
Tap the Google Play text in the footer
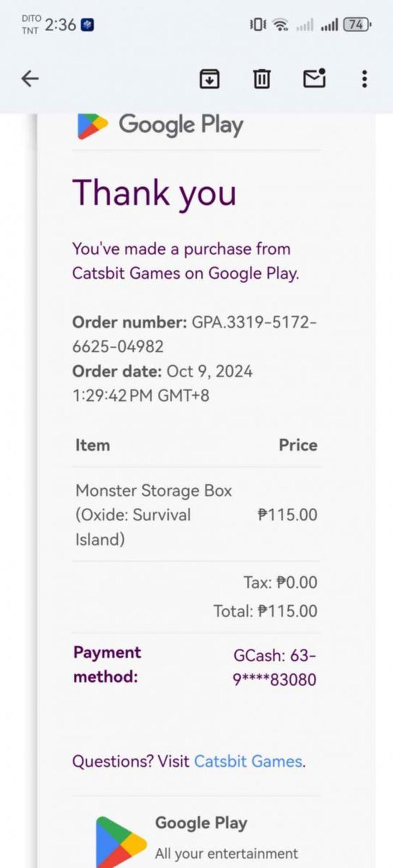coord(201,823)
